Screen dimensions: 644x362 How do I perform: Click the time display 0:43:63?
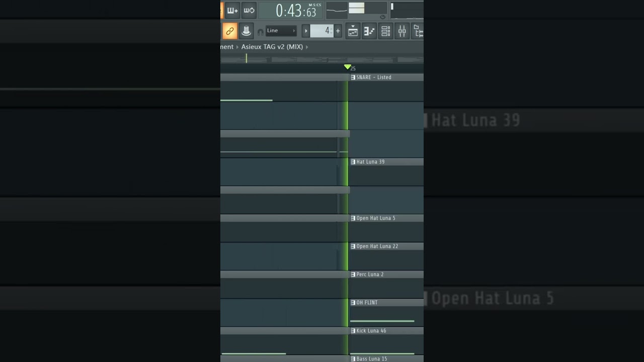click(x=296, y=11)
